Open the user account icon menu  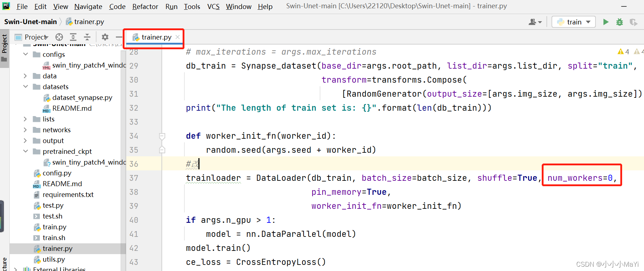[x=535, y=22]
